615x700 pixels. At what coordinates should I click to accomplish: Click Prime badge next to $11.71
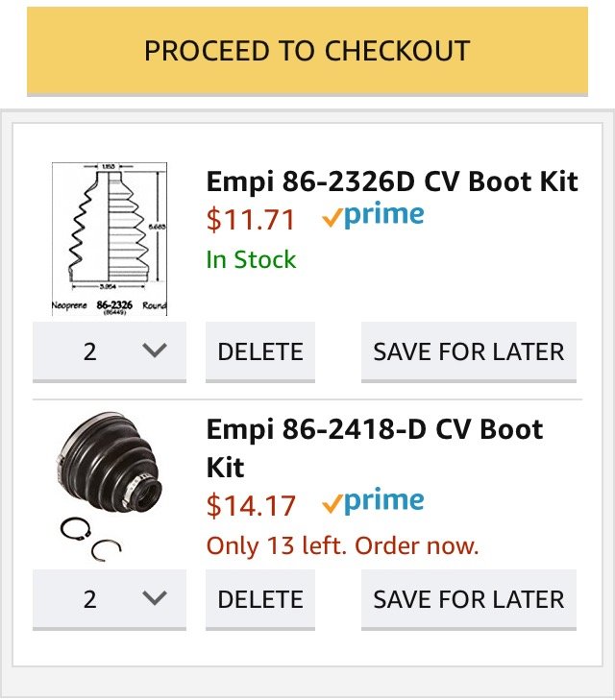pos(373,216)
